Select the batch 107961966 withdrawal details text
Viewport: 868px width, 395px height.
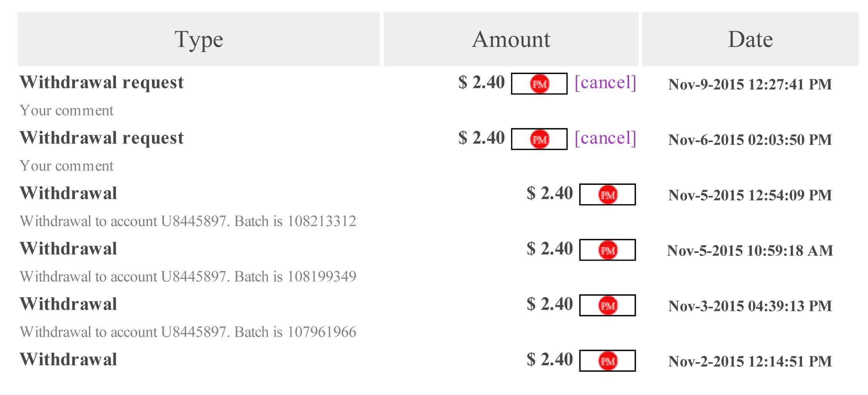coord(188,332)
